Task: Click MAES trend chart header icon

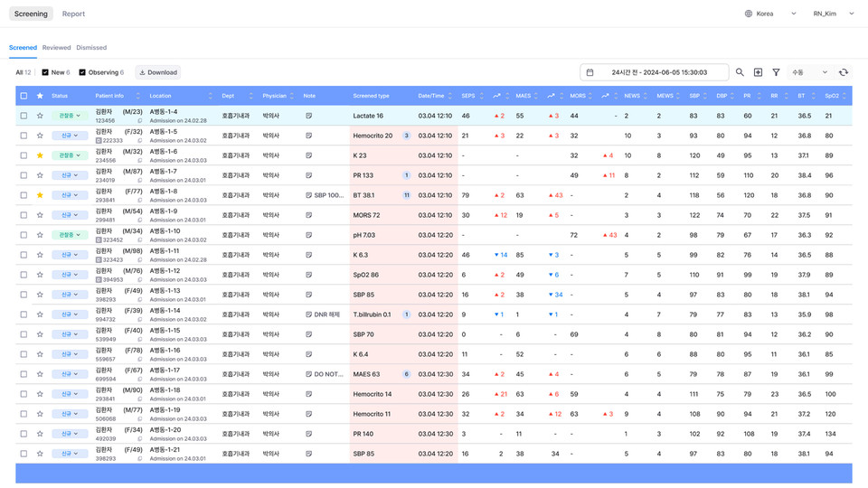Action: [551, 96]
